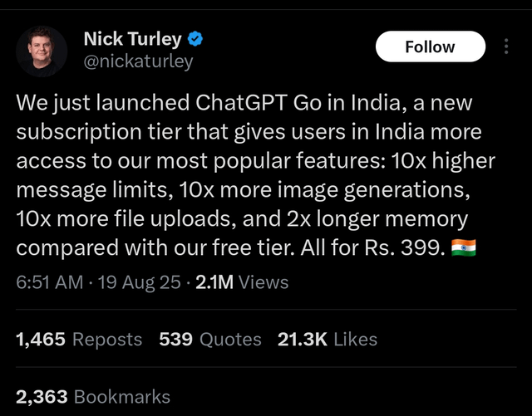Click the 19 Aug 25 date
Screen dimensions: 532x416
(x=139, y=282)
